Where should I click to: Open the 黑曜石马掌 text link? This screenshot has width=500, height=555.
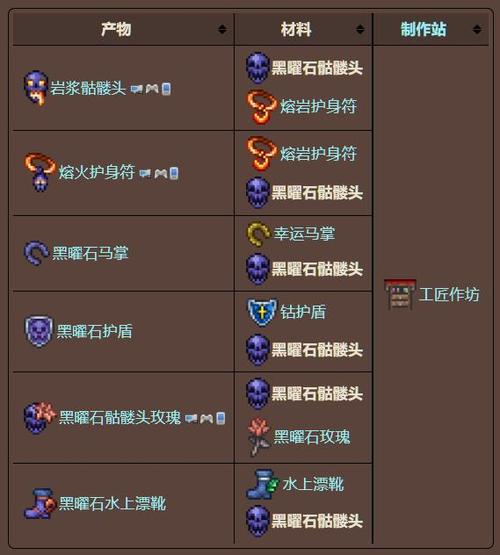[90, 253]
